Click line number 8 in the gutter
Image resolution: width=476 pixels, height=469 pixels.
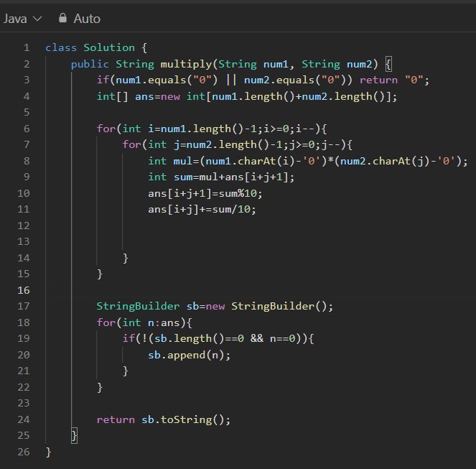click(x=27, y=161)
